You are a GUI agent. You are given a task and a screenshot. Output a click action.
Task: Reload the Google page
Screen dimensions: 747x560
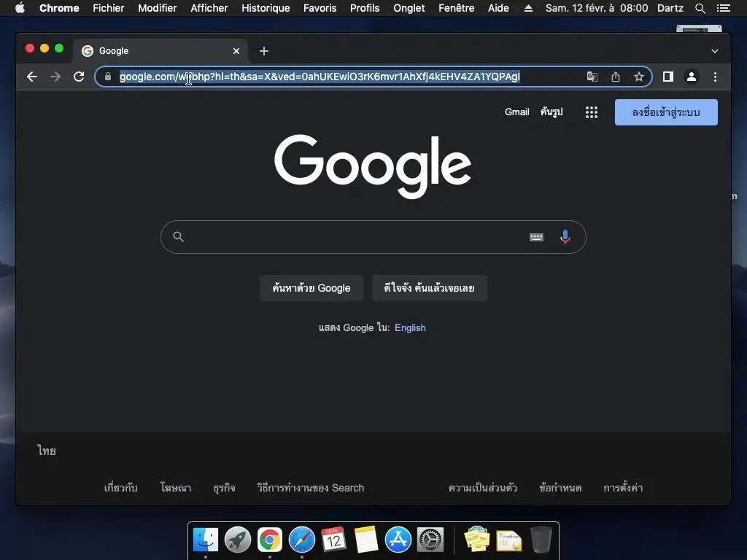79,77
